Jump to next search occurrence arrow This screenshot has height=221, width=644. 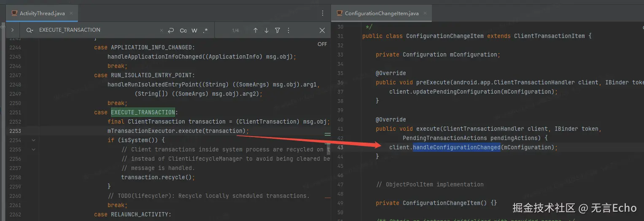coord(267,30)
